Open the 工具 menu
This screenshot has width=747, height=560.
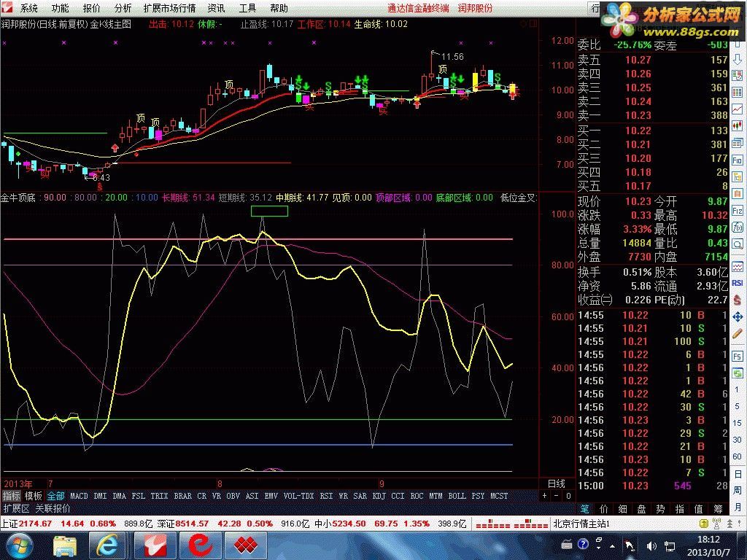coord(247,8)
